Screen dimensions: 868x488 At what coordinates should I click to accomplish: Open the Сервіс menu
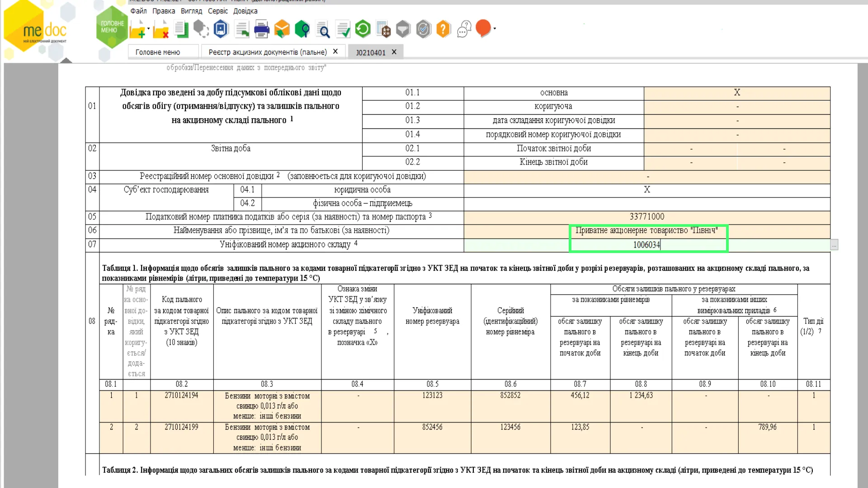point(218,11)
